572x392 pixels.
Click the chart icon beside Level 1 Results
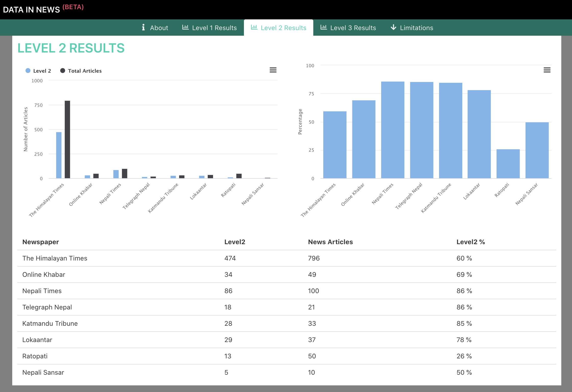tap(185, 27)
